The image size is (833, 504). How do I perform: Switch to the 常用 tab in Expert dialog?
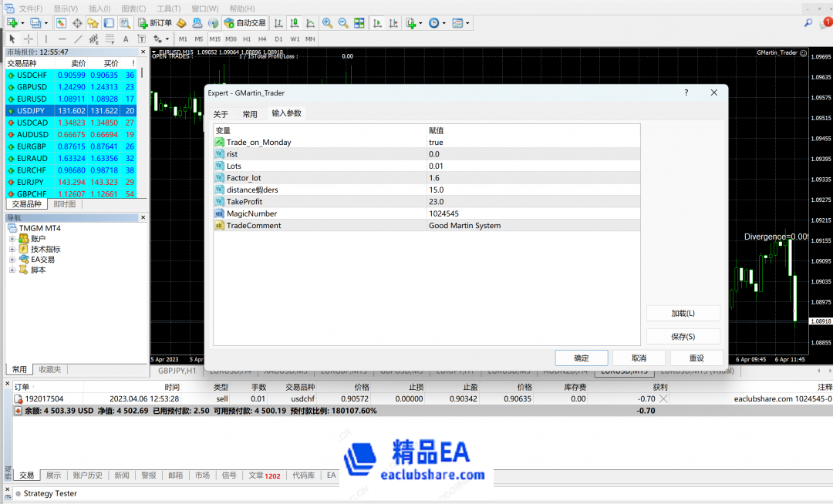[x=250, y=113]
